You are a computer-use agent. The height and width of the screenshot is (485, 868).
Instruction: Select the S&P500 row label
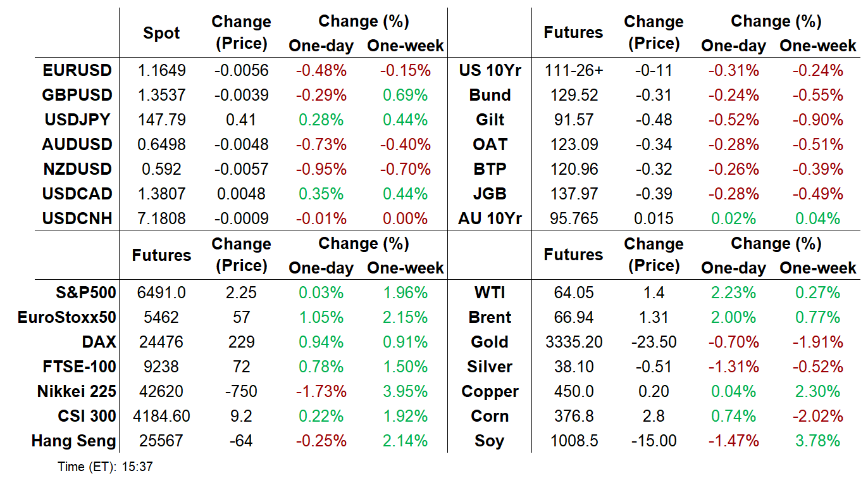tap(85, 293)
